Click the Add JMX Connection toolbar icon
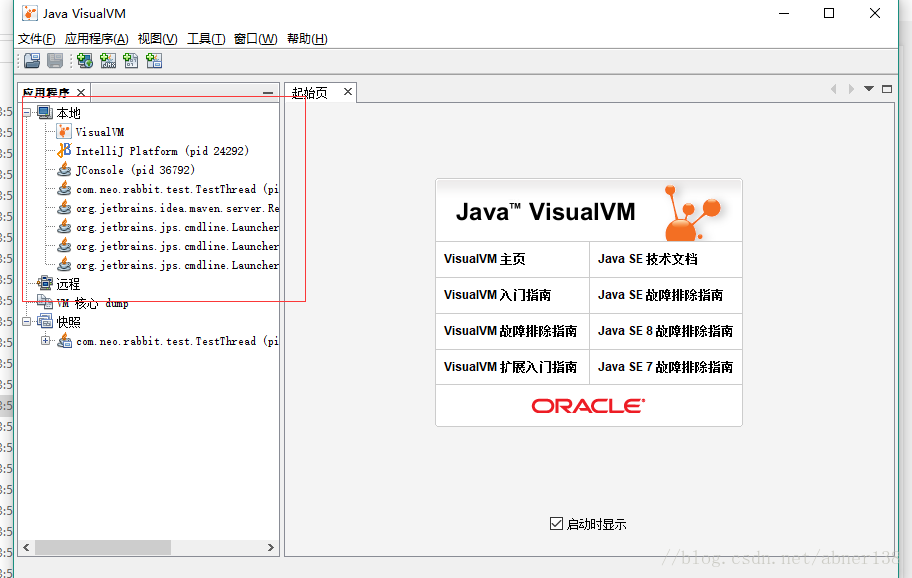The width and height of the screenshot is (912, 578). pos(108,60)
